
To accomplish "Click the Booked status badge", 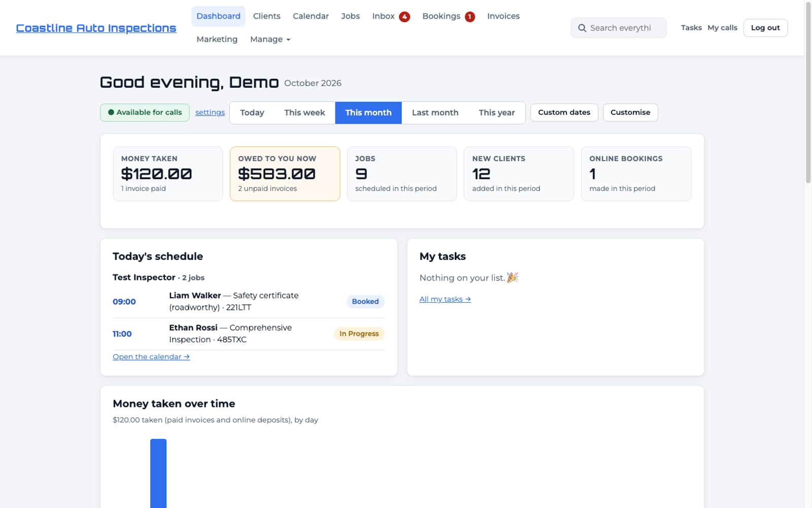I will click(365, 301).
